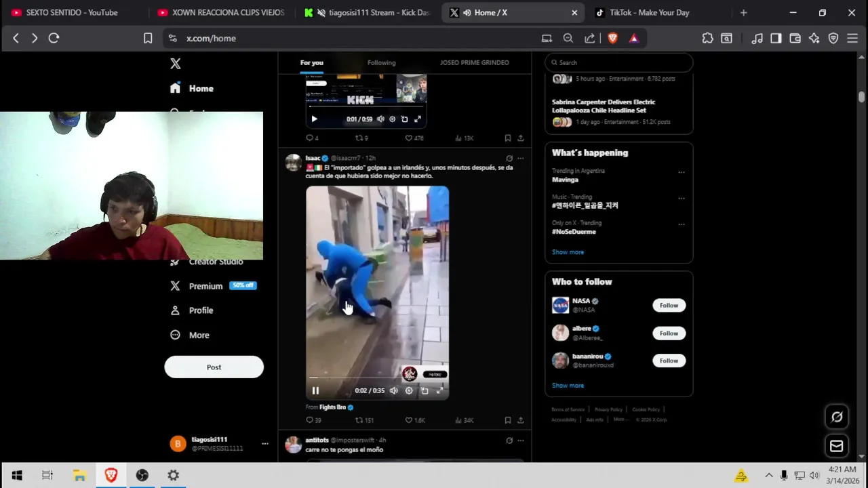Click the Grok icon on Isaac's post
This screenshot has height=488, width=868.
(509, 158)
